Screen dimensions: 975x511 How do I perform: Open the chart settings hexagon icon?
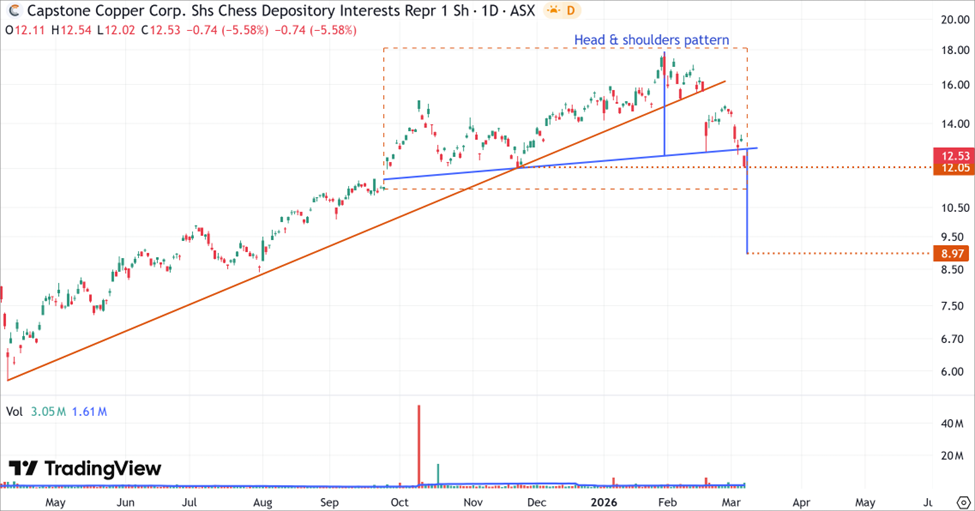[x=963, y=502]
